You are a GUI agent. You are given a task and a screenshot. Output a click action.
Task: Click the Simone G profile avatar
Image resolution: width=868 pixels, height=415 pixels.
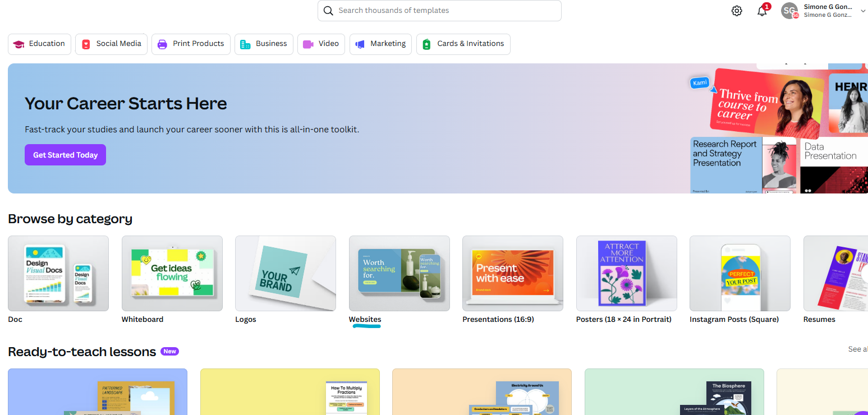coord(789,10)
